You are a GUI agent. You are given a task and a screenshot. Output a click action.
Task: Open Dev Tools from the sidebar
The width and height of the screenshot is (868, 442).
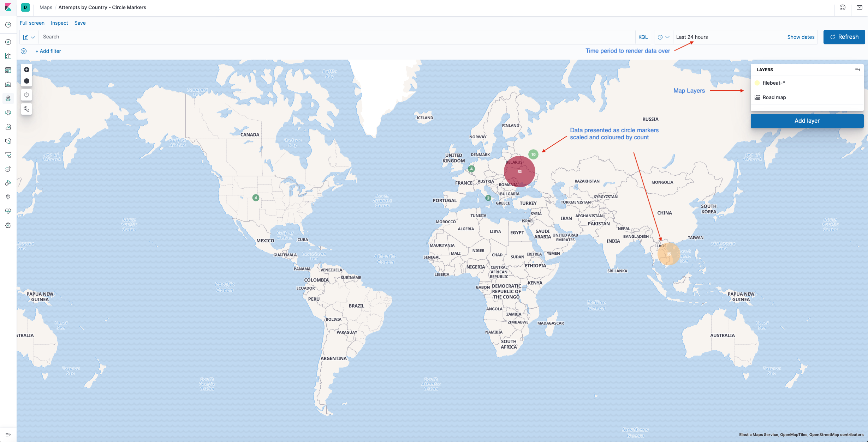click(8, 197)
